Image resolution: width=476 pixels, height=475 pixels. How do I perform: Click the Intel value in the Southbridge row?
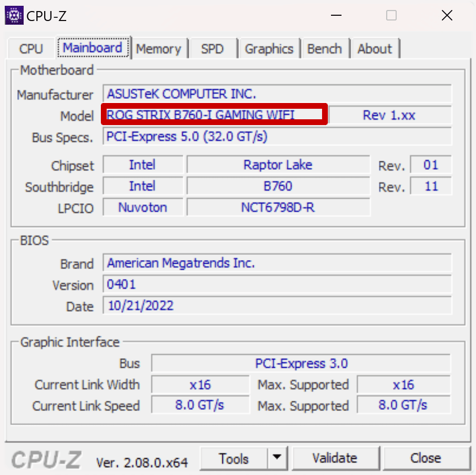point(143,186)
